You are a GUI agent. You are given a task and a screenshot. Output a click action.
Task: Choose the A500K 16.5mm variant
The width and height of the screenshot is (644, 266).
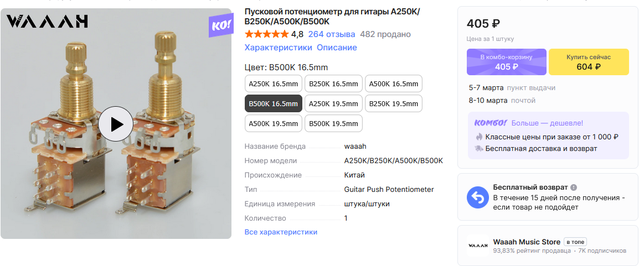point(394,84)
